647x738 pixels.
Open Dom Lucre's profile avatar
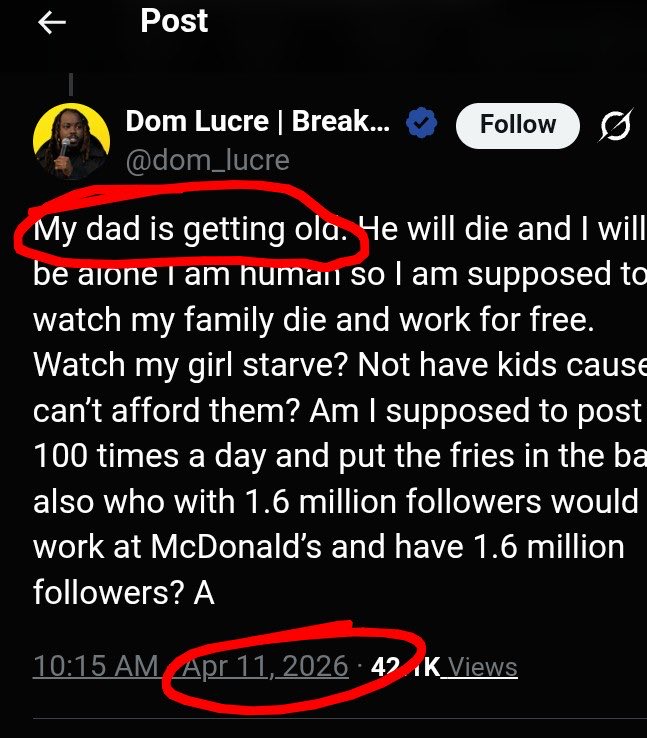tap(70, 140)
